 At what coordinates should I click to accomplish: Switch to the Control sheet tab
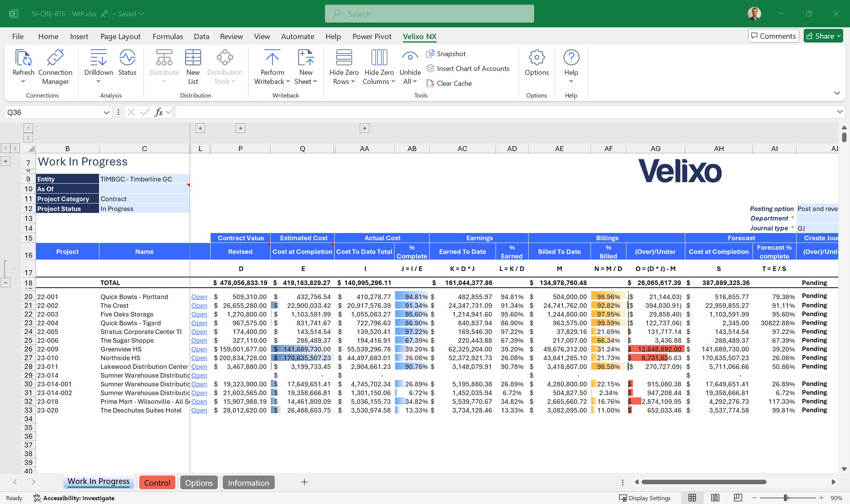tap(157, 483)
